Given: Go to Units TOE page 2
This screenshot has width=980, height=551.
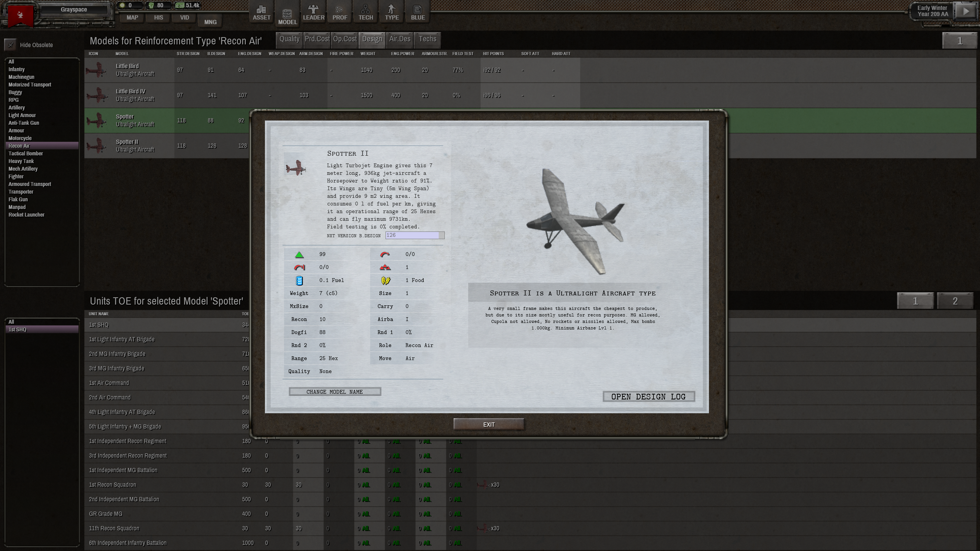Looking at the screenshot, I should pyautogui.click(x=955, y=301).
